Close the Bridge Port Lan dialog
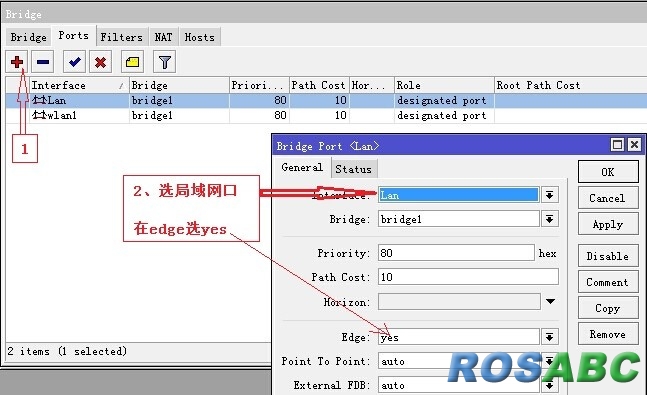 coord(634,145)
